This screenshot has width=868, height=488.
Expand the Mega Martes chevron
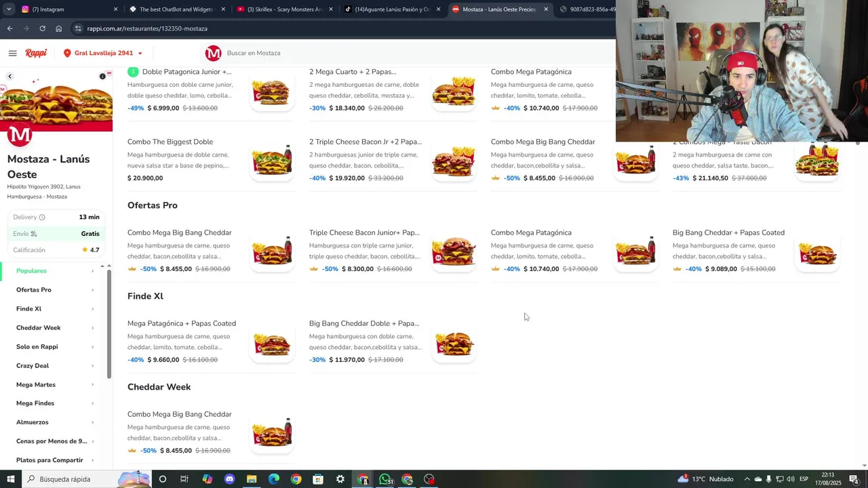point(93,384)
